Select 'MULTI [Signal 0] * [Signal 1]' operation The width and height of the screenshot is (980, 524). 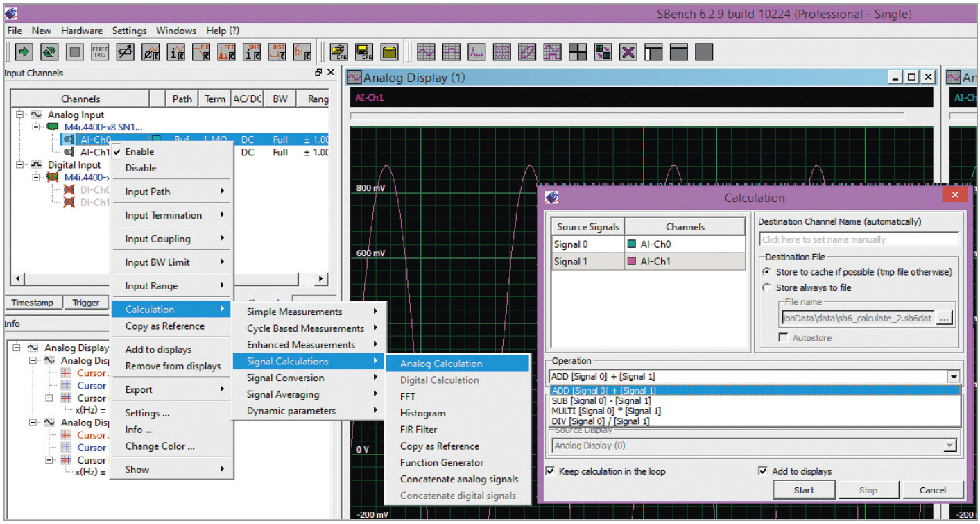[755, 411]
